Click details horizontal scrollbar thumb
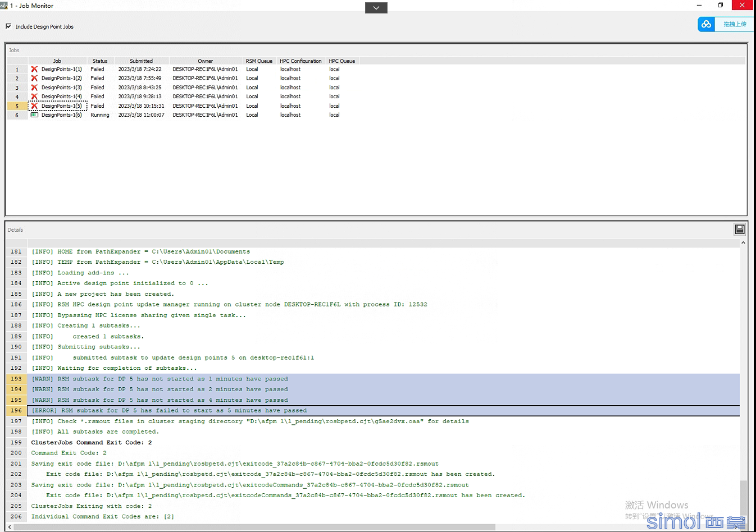 coord(254,527)
